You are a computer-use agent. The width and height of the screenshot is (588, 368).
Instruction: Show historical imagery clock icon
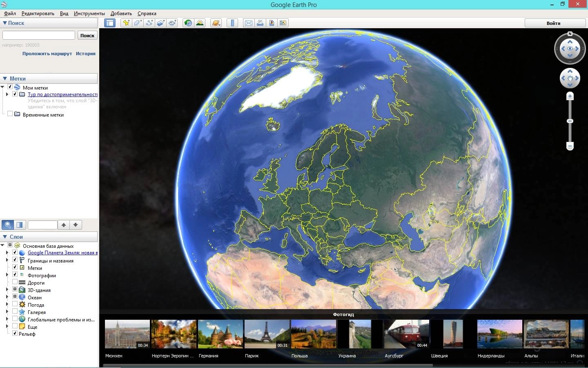[x=188, y=23]
